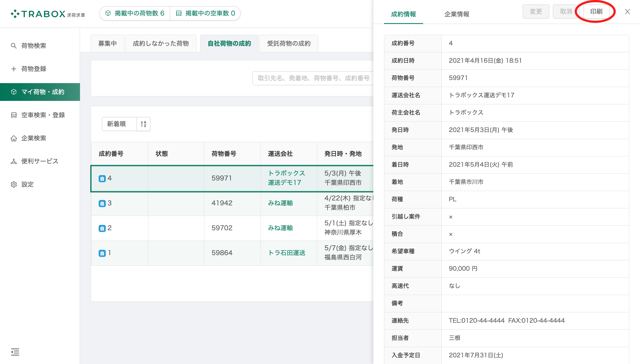Image resolution: width=640 pixels, height=364 pixels.
Task: Click the 運賃 value 90,000 円
Action: pyautogui.click(x=463, y=268)
